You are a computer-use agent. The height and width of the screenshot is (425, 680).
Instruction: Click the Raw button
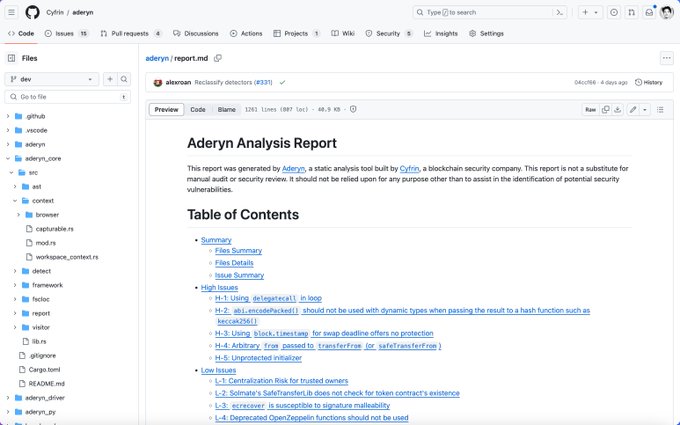591,110
